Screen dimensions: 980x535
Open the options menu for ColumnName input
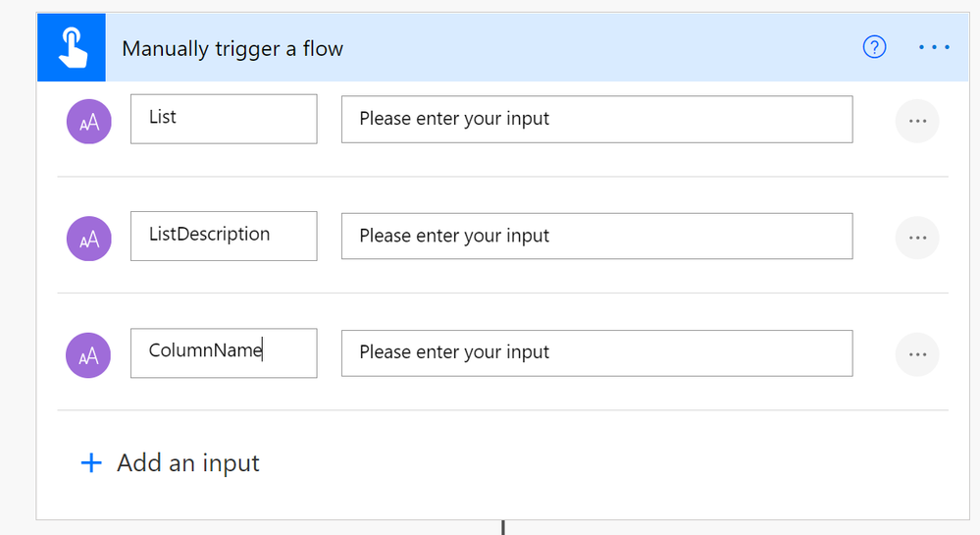click(917, 354)
